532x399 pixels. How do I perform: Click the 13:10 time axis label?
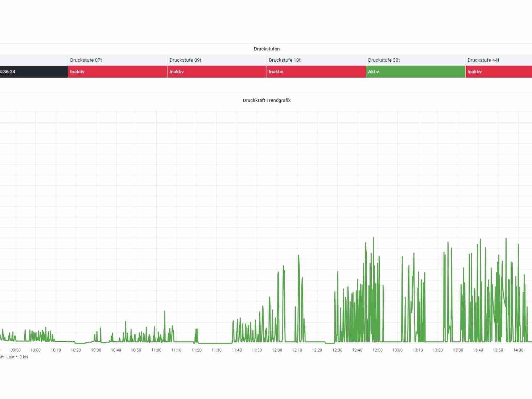[418, 350]
